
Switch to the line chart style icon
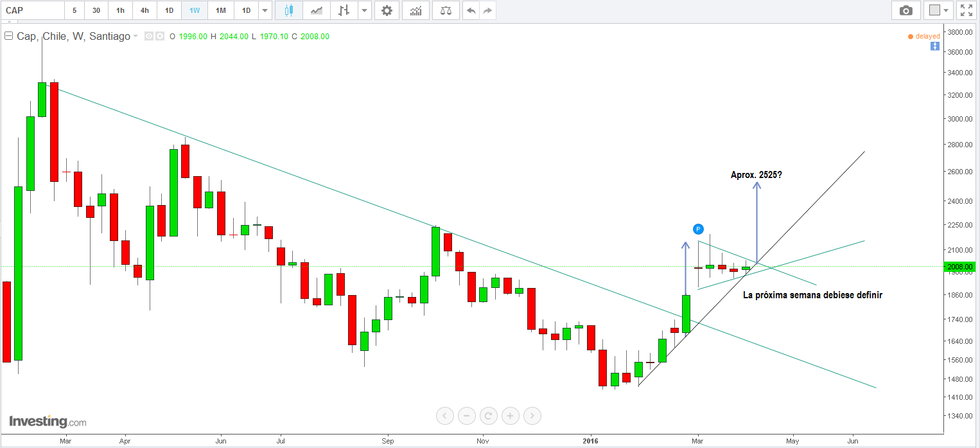coord(317,10)
